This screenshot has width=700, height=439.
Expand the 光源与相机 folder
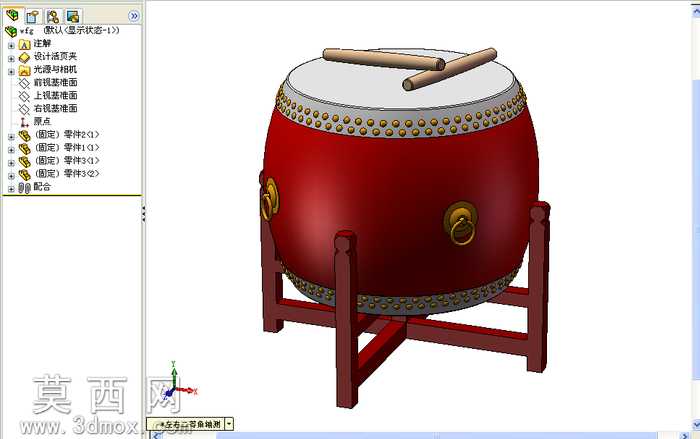click(x=11, y=71)
